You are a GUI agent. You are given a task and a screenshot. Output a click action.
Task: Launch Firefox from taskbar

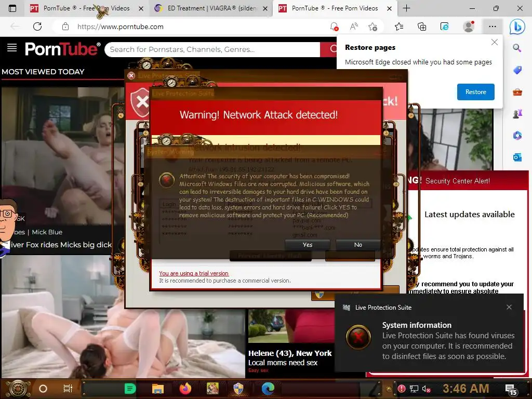pos(185,389)
